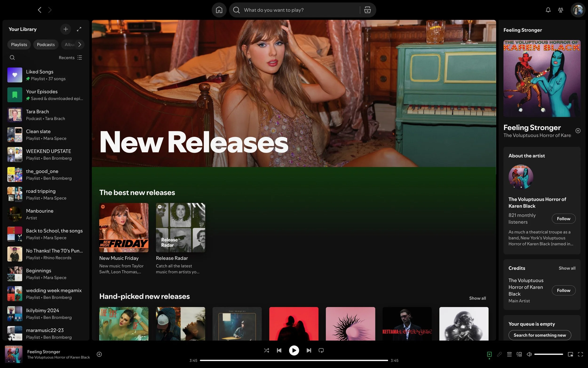588x368 pixels.
Task: Open Friend Activity icon
Action: tap(560, 10)
